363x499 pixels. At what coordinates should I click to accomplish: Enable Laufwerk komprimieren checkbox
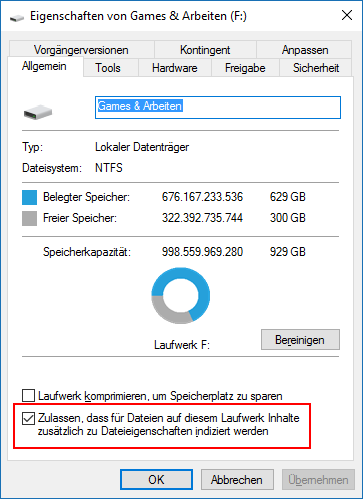pos(28,396)
